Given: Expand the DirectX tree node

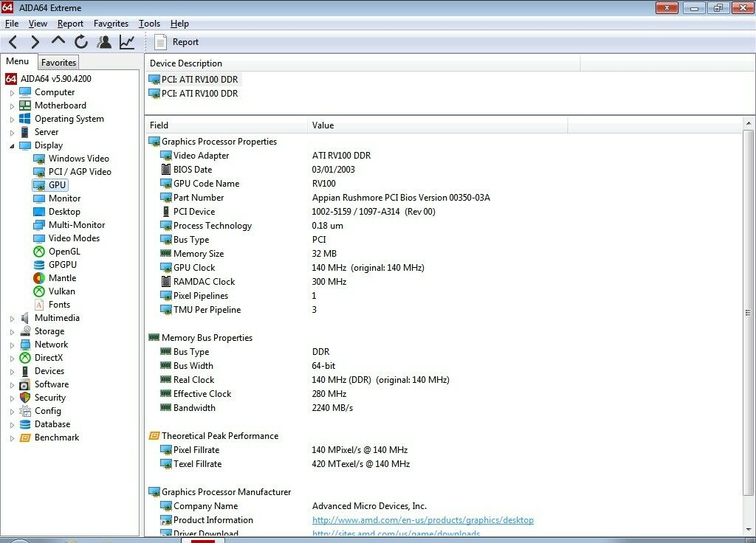Looking at the screenshot, I should click(x=12, y=358).
